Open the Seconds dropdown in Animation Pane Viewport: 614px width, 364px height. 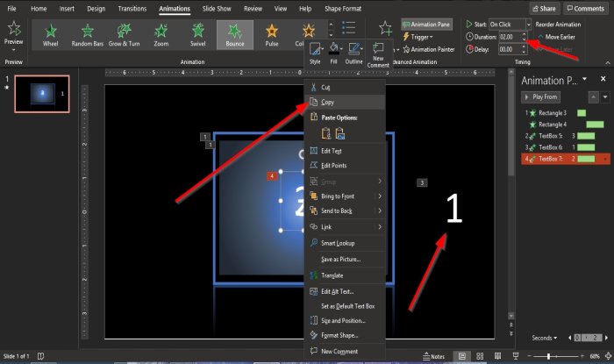(x=549, y=338)
